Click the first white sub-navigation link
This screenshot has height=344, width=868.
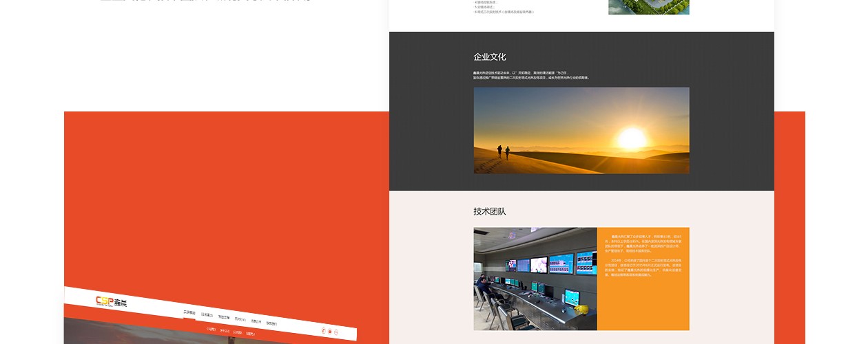click(x=211, y=329)
